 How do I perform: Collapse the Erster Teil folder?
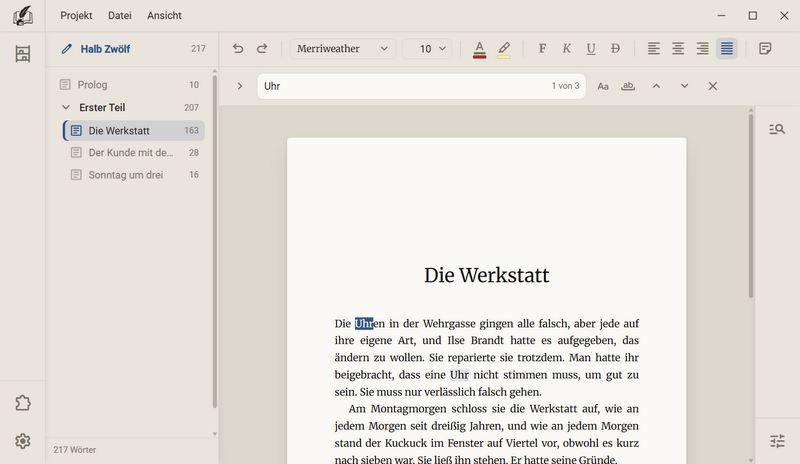[x=66, y=108]
